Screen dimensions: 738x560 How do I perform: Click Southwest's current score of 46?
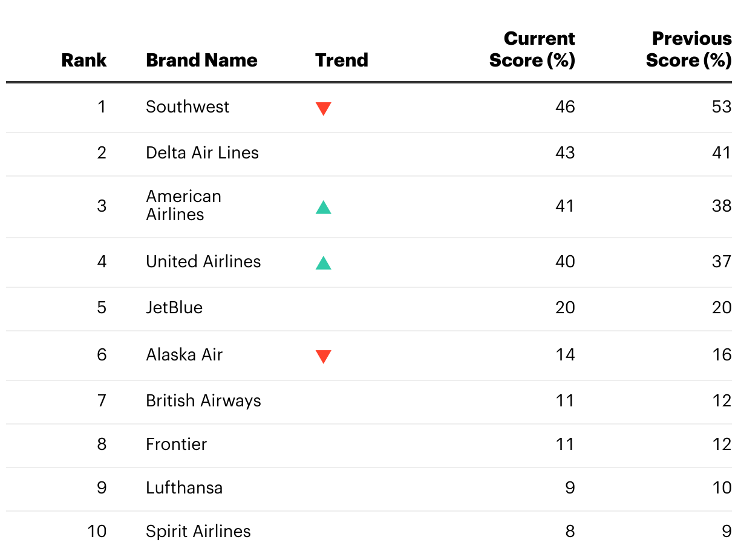tap(565, 107)
